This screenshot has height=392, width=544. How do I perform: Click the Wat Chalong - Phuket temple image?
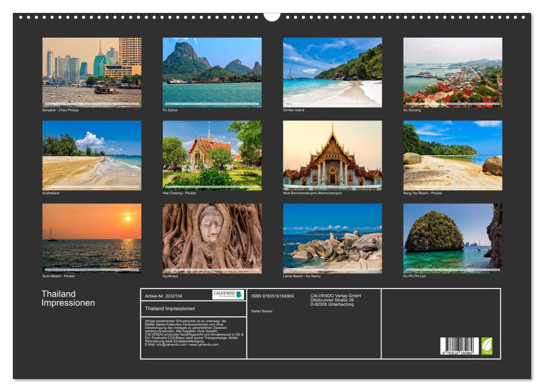(x=212, y=156)
